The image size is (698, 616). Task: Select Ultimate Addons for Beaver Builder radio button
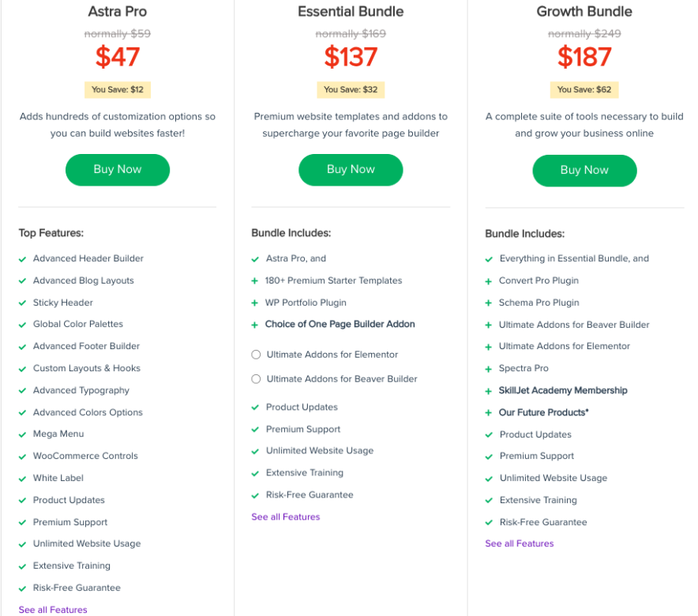pos(256,379)
